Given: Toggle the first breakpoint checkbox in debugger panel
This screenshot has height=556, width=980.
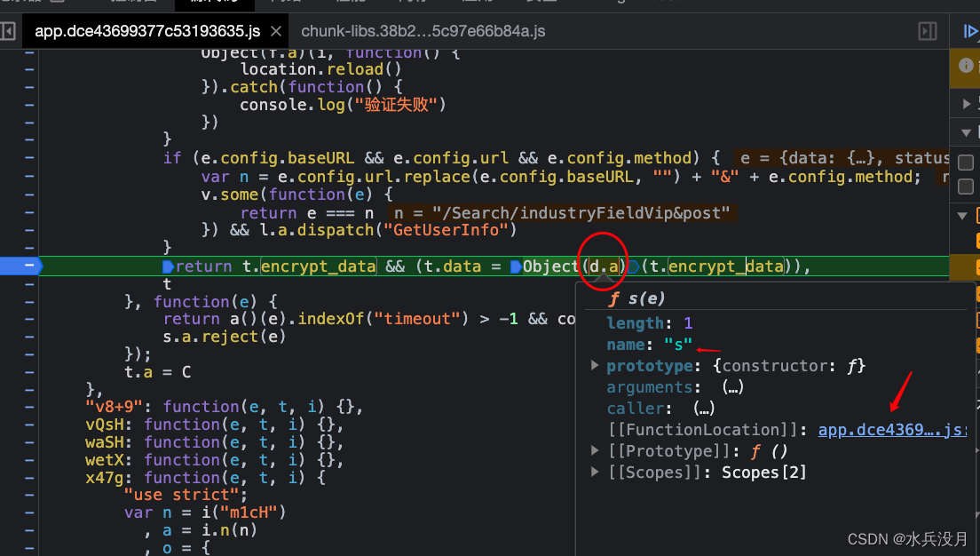Looking at the screenshot, I should (966, 163).
